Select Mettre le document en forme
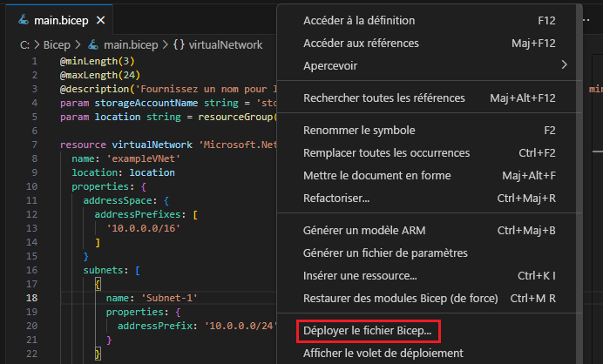Viewport: 603px width, 364px height. point(430,176)
